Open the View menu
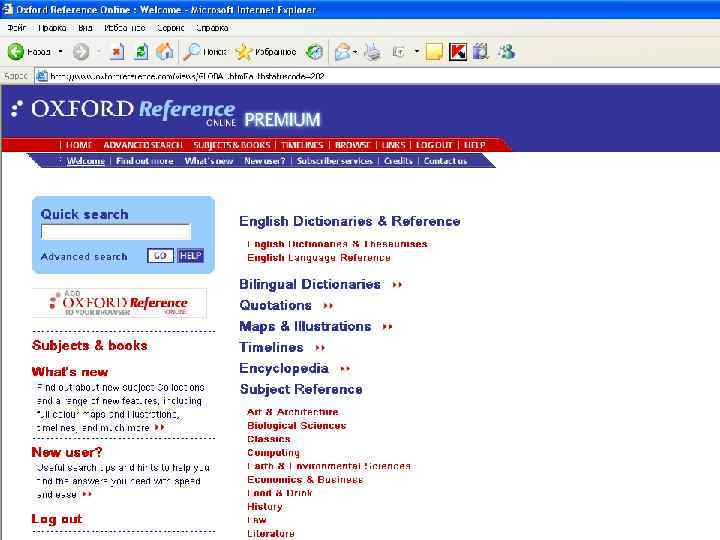The height and width of the screenshot is (540, 720). tap(85, 28)
